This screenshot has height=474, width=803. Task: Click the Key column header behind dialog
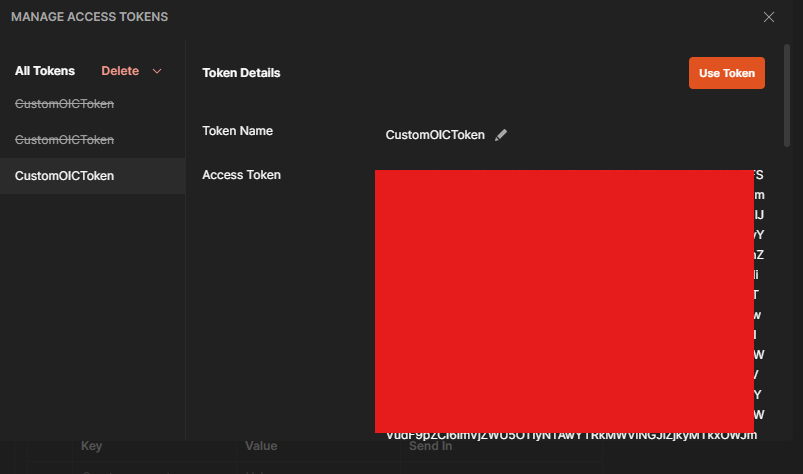91,446
